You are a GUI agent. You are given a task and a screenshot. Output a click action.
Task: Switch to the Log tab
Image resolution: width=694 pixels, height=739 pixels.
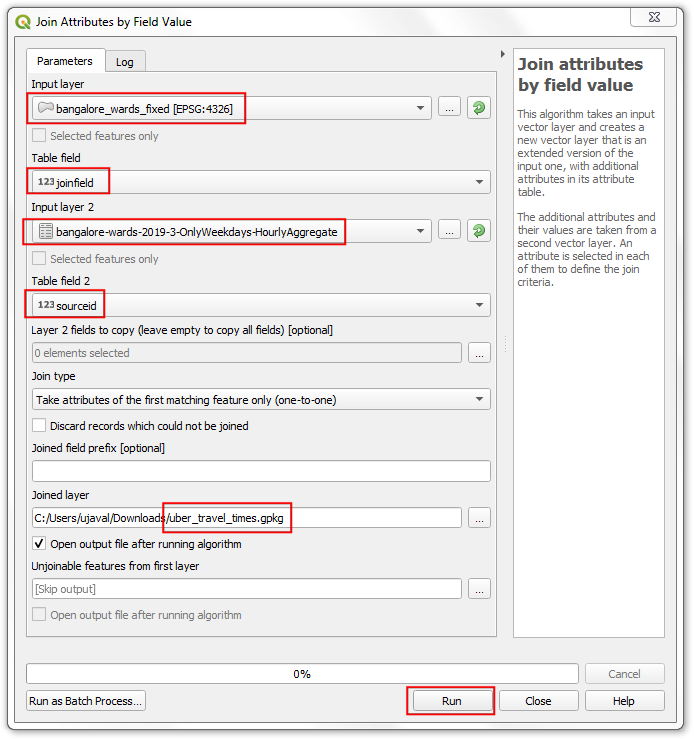click(124, 62)
